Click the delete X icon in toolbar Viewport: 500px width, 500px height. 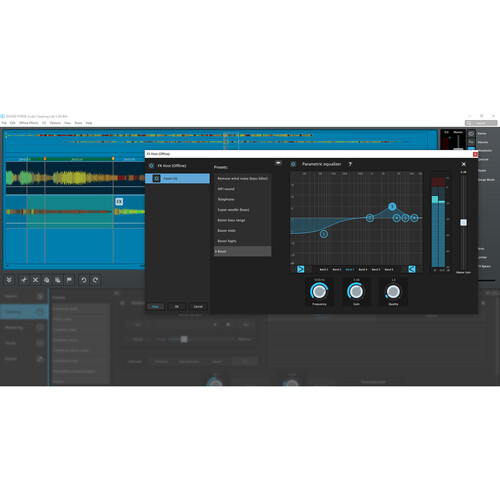tap(35, 280)
